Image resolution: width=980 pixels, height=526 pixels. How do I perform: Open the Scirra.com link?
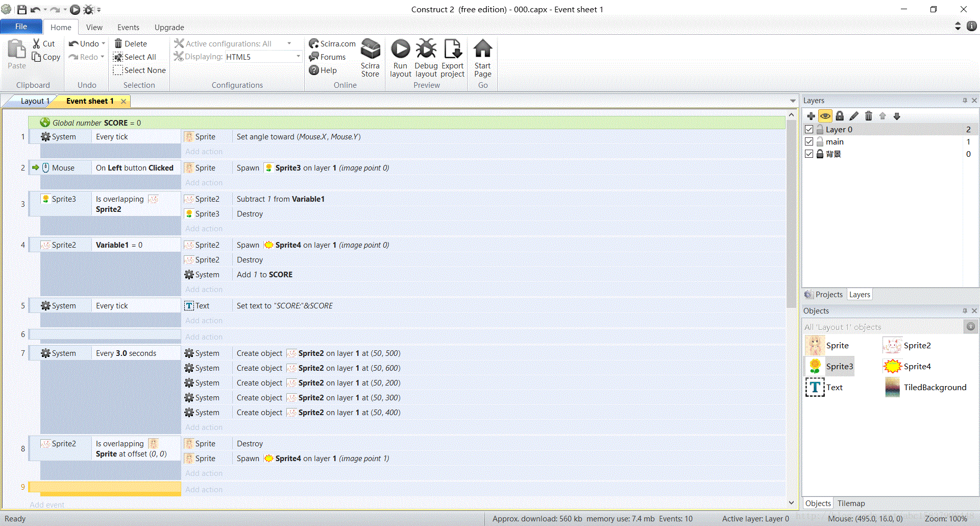pos(332,44)
